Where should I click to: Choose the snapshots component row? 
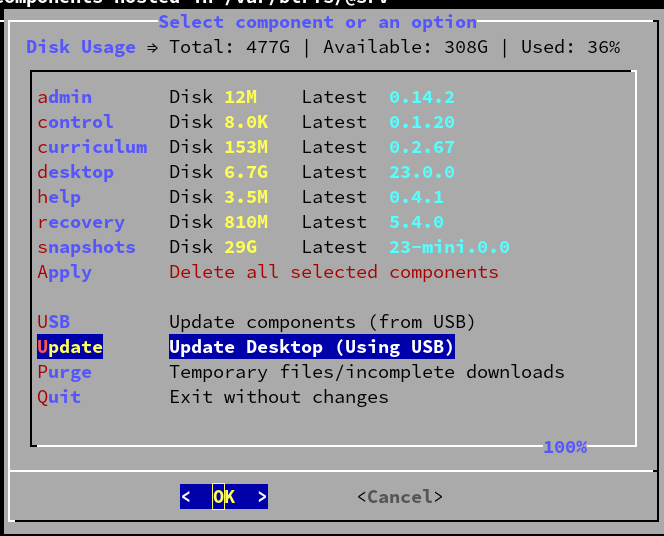click(86, 247)
